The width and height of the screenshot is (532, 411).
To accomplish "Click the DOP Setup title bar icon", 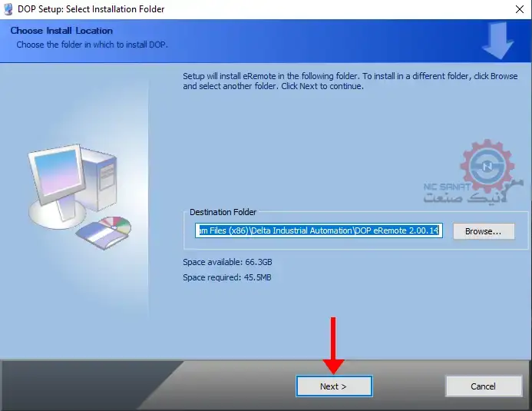I will [8, 9].
